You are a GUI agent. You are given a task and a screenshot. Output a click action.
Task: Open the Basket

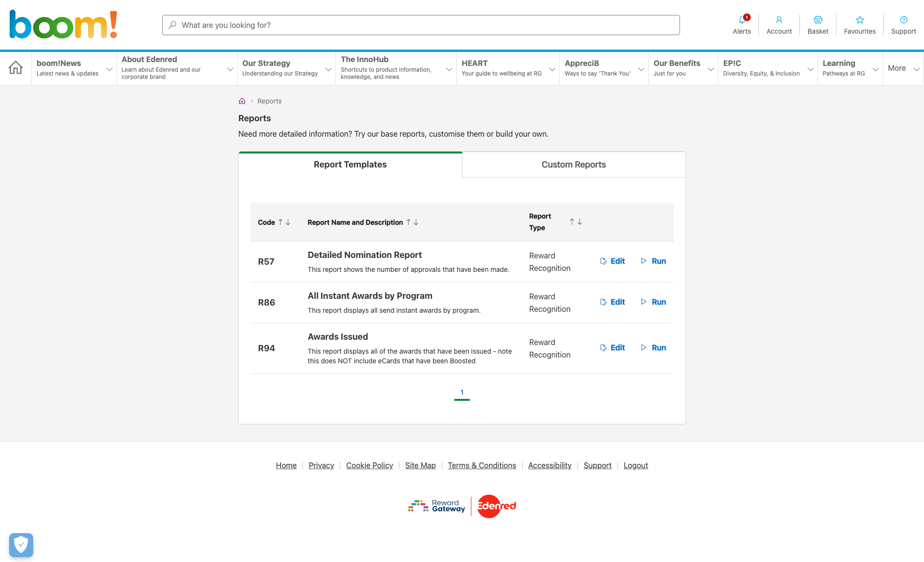click(x=818, y=20)
